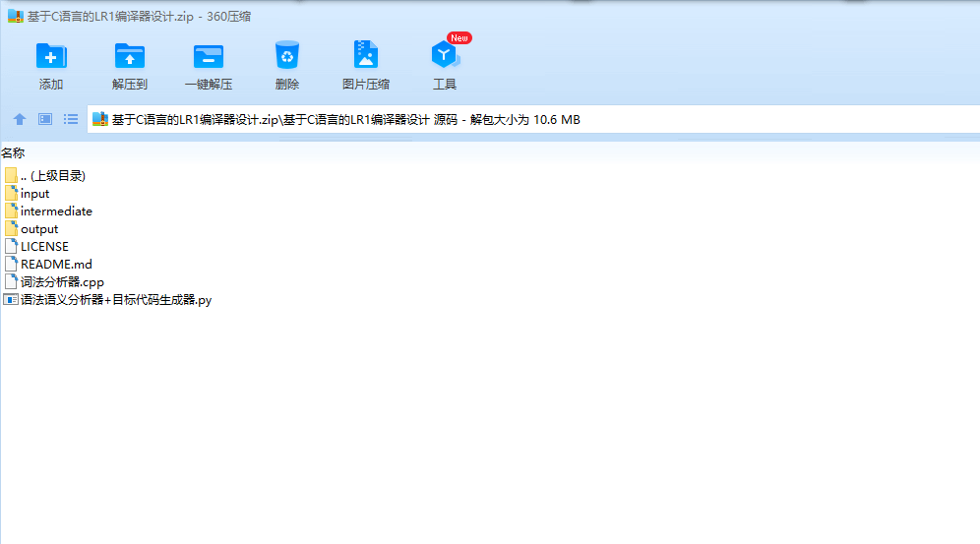
Task: Open the 工具 (Tools) icon marked New
Action: [445, 55]
